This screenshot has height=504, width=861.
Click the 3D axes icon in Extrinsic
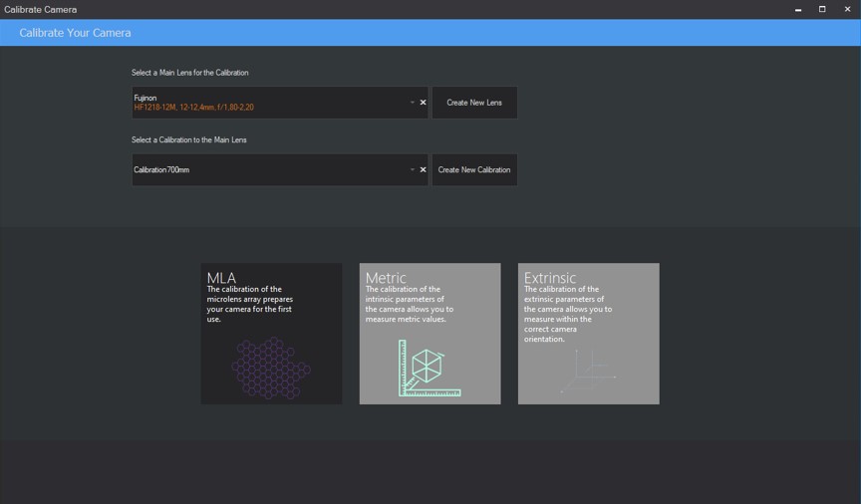tap(588, 371)
